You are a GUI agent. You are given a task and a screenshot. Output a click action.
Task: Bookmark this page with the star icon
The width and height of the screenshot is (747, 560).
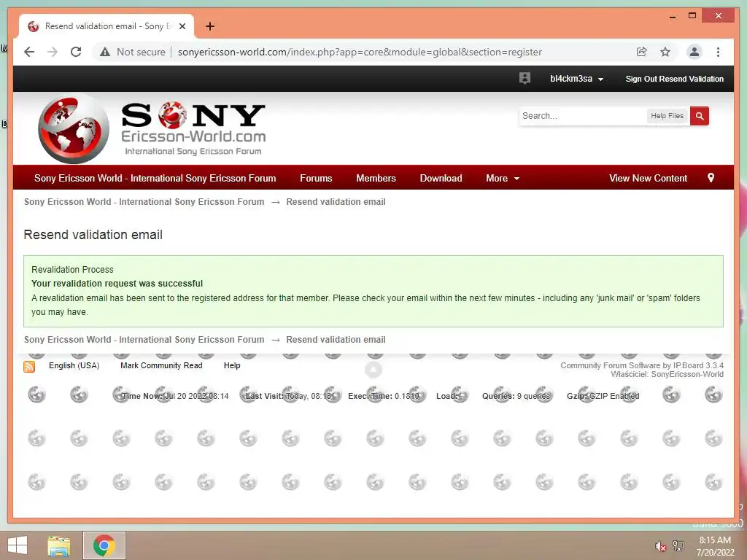point(665,52)
